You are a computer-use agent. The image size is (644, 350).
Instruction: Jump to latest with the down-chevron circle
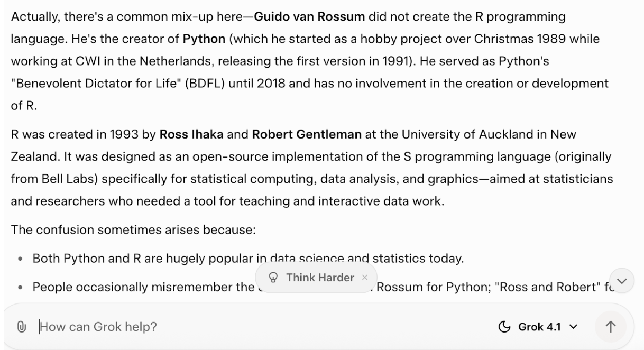coord(622,280)
